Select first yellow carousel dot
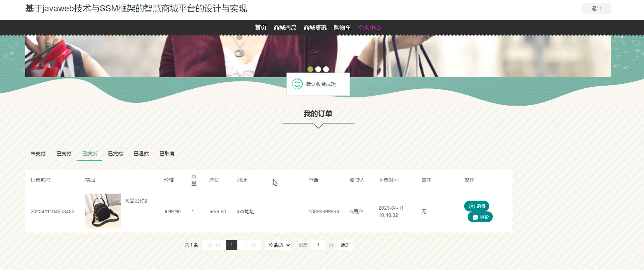Image resolution: width=644 pixels, height=270 pixels. (310, 69)
